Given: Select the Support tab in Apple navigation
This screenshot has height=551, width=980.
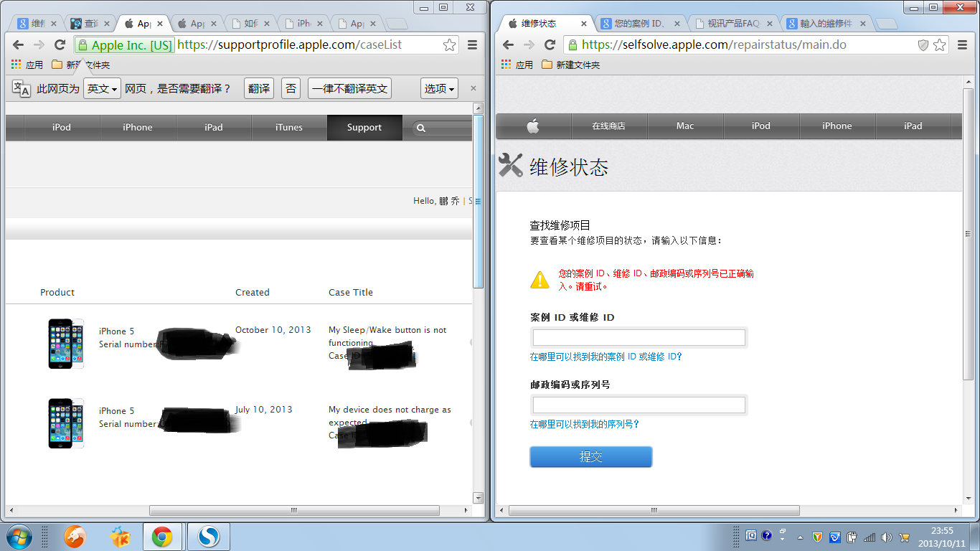Looking at the screenshot, I should tap(364, 128).
